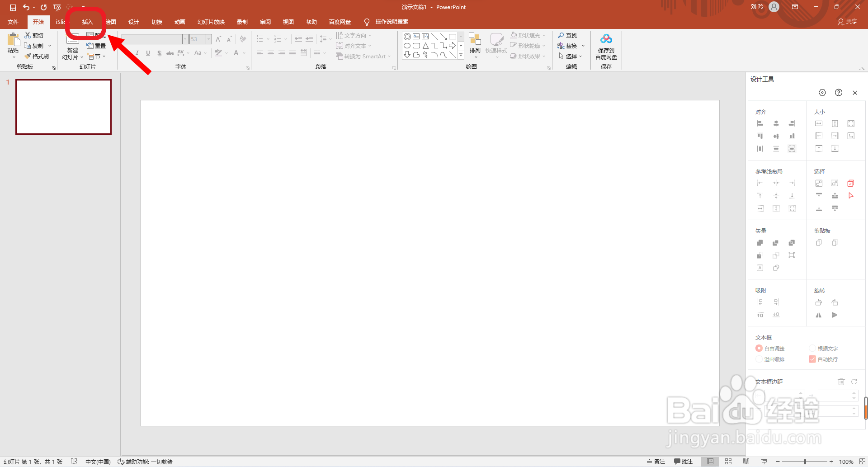
Task: Open the font size dropdown arrow
Action: pyautogui.click(x=209, y=39)
